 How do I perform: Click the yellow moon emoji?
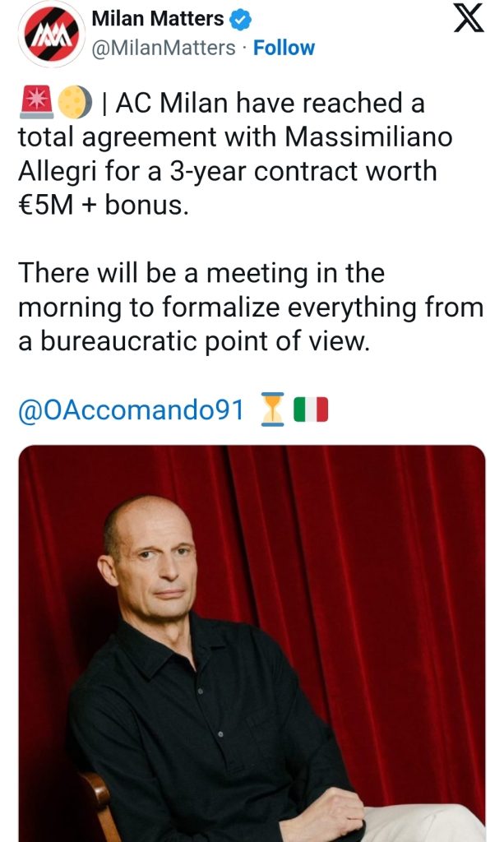[x=70, y=103]
